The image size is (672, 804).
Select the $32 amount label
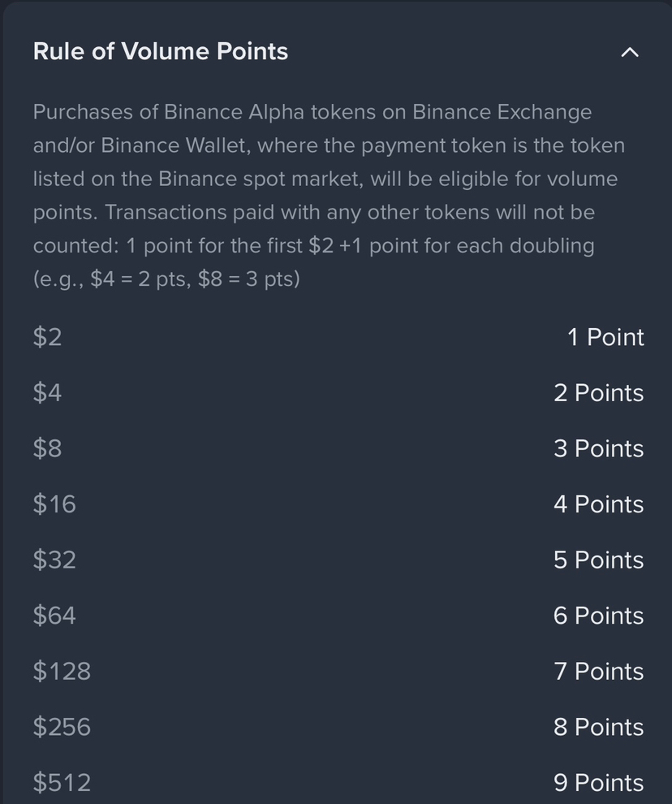click(54, 560)
